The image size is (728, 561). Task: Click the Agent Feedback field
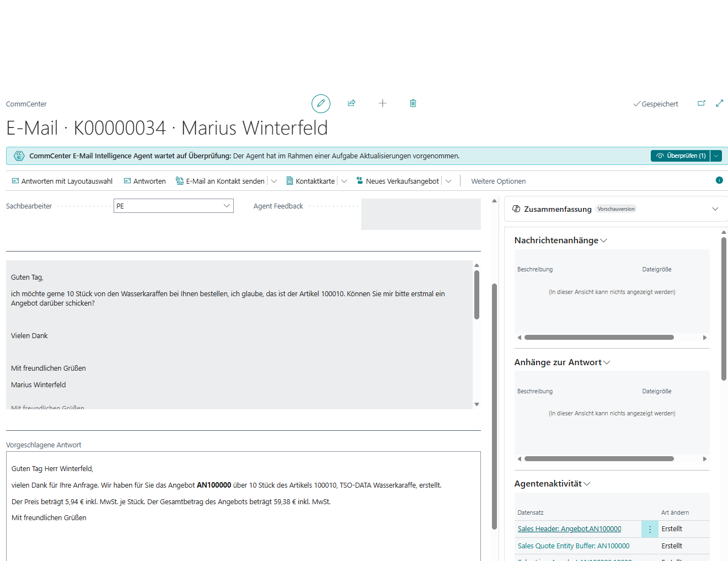pyautogui.click(x=421, y=214)
